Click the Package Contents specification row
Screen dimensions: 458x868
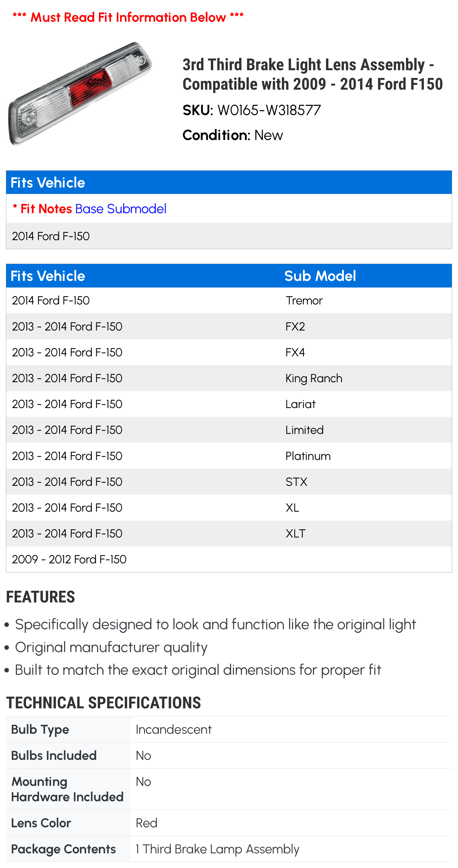(229, 849)
